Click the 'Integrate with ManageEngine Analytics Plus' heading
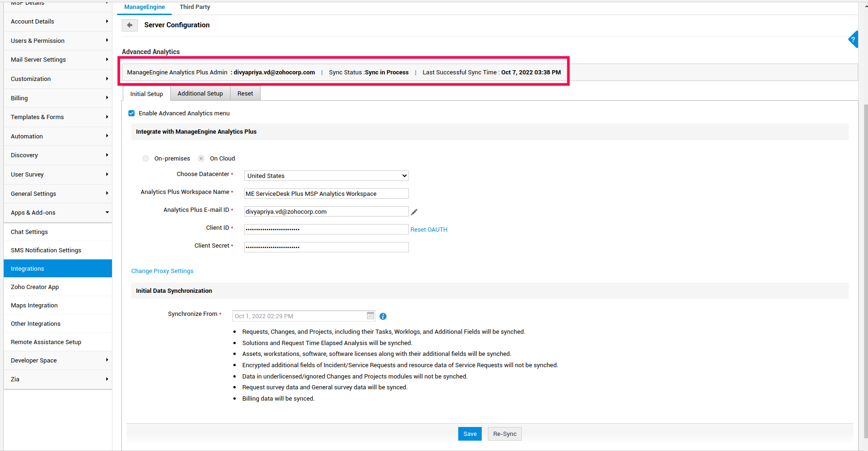Viewport: 868px width, 451px height. coord(196,132)
